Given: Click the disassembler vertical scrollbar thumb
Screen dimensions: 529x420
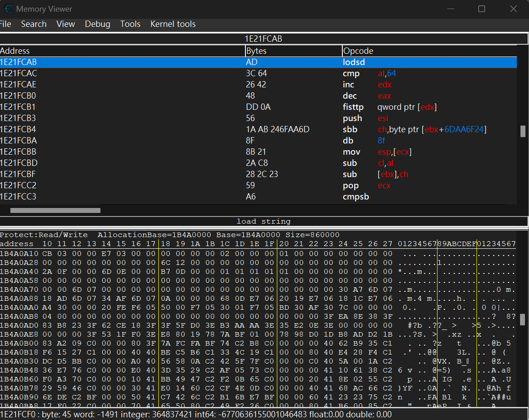Looking at the screenshot, I should click(x=522, y=131).
